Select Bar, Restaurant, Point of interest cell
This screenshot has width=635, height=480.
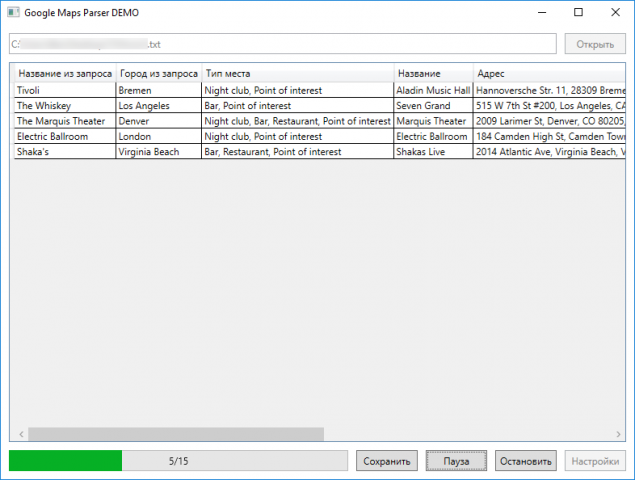pos(298,151)
